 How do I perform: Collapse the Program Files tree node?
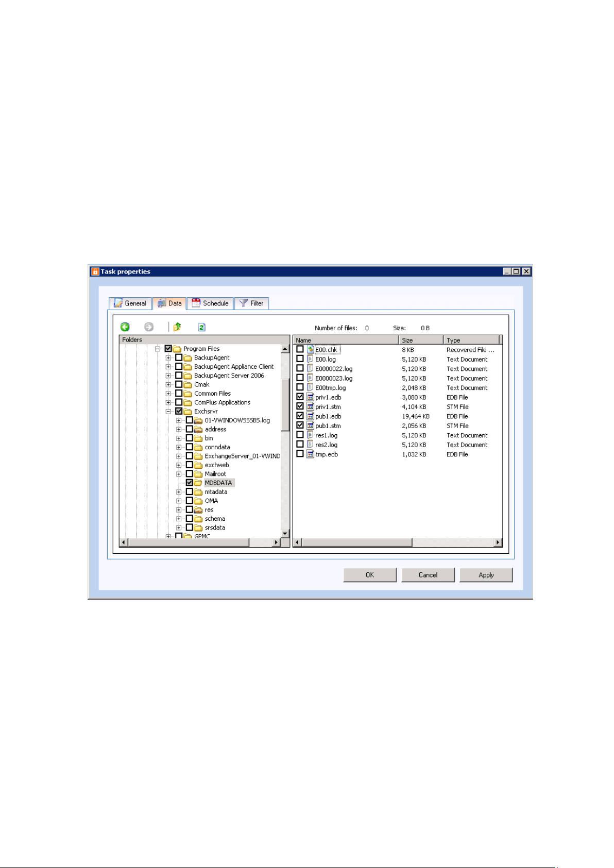(x=158, y=349)
